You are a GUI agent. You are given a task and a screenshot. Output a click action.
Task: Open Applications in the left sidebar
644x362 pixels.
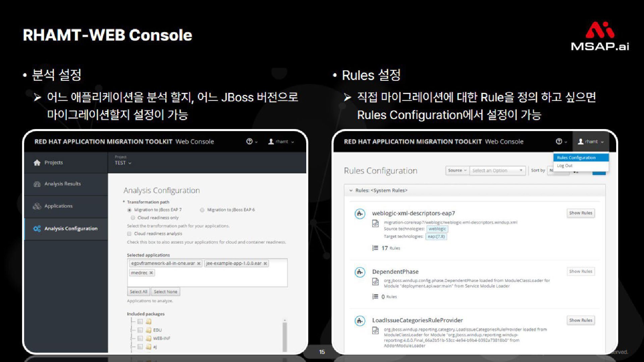coord(66,206)
